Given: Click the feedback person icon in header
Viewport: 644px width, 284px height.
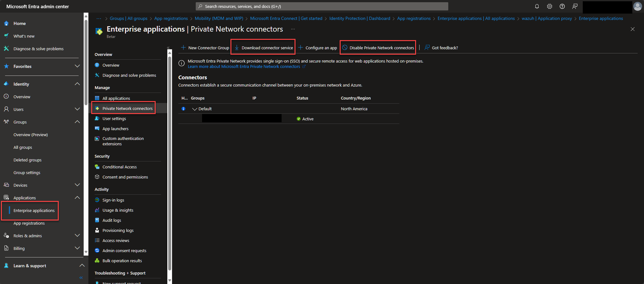Looking at the screenshot, I should 575,6.
